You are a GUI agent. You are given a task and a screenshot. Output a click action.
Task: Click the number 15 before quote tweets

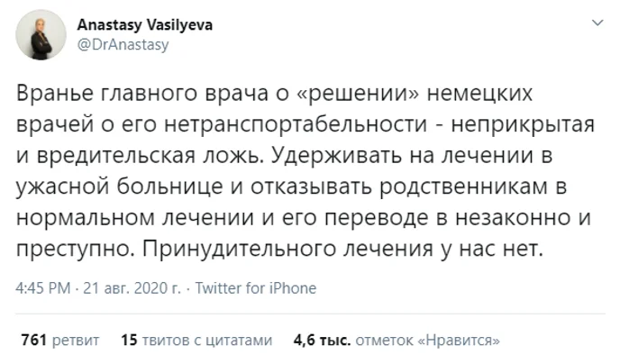point(129,341)
